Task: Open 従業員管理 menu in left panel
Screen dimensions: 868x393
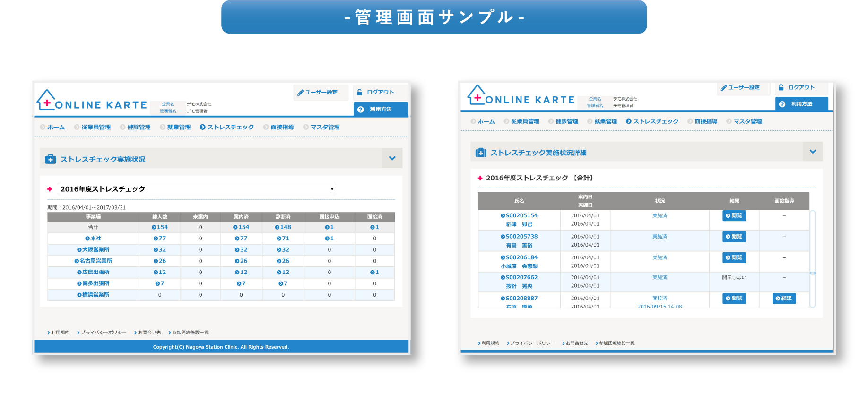Action: [x=95, y=127]
